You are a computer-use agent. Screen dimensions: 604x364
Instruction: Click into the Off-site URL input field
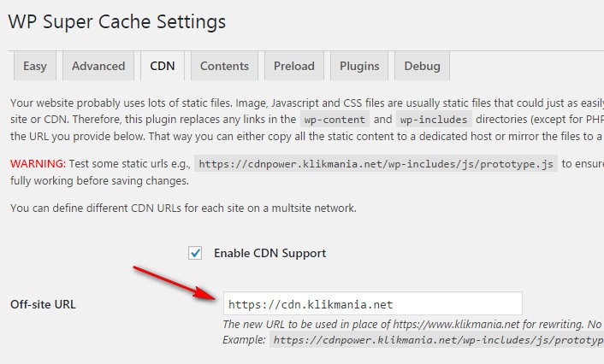tap(372, 304)
